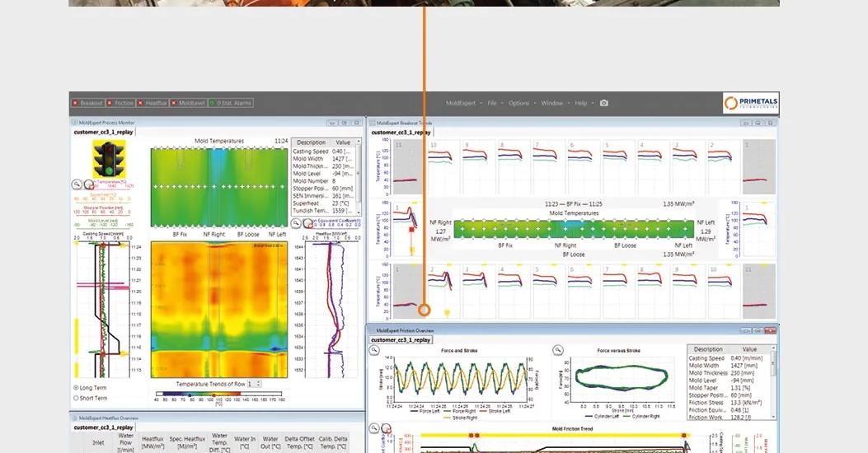Maximize the MoldExpert Breakout Trends window
The image size is (868, 453).
758,123
